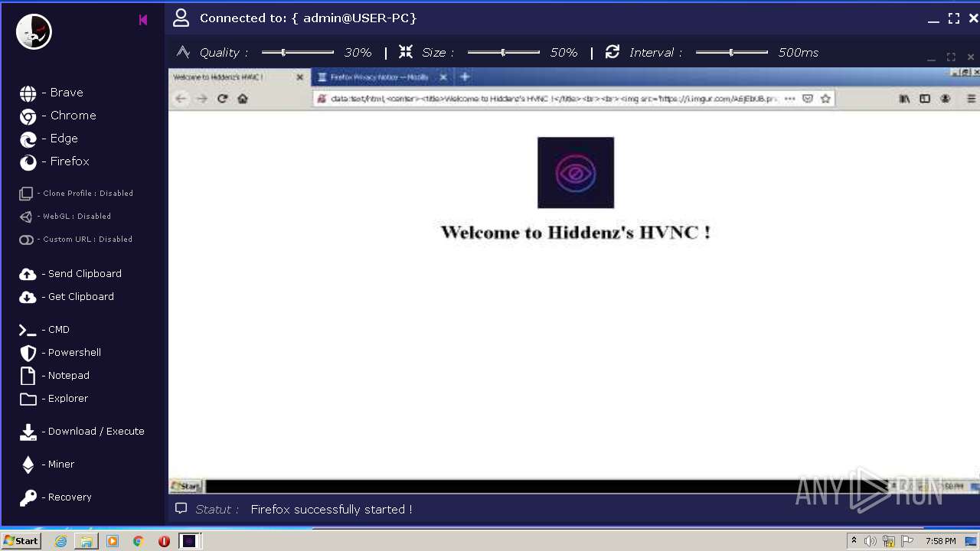Open Internet Explorer from taskbar

click(x=60, y=541)
